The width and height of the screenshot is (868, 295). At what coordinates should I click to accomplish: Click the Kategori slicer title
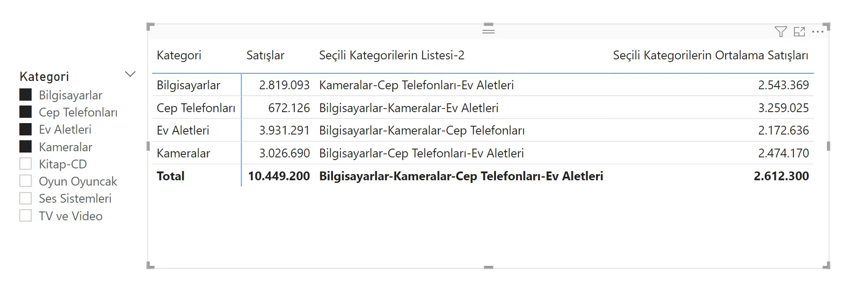coord(44,76)
